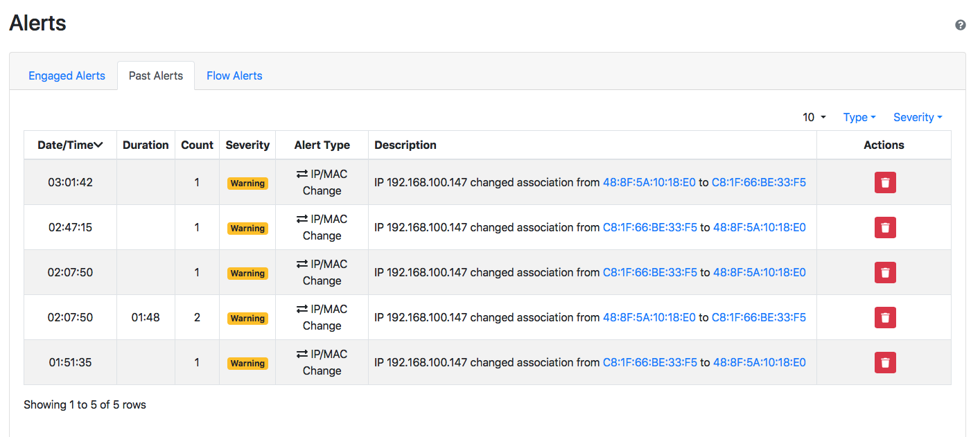Click the help question mark icon
The image size is (980, 437).
pos(961,24)
